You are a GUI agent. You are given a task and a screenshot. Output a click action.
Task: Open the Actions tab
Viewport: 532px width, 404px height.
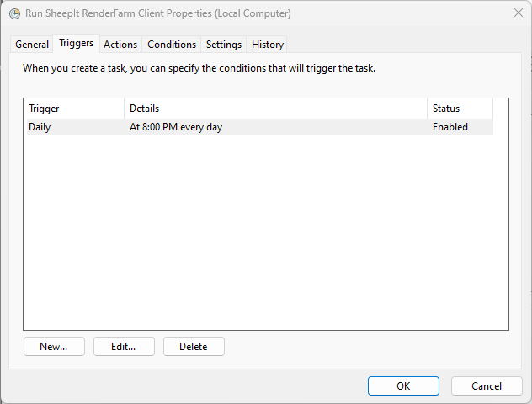[120, 45]
